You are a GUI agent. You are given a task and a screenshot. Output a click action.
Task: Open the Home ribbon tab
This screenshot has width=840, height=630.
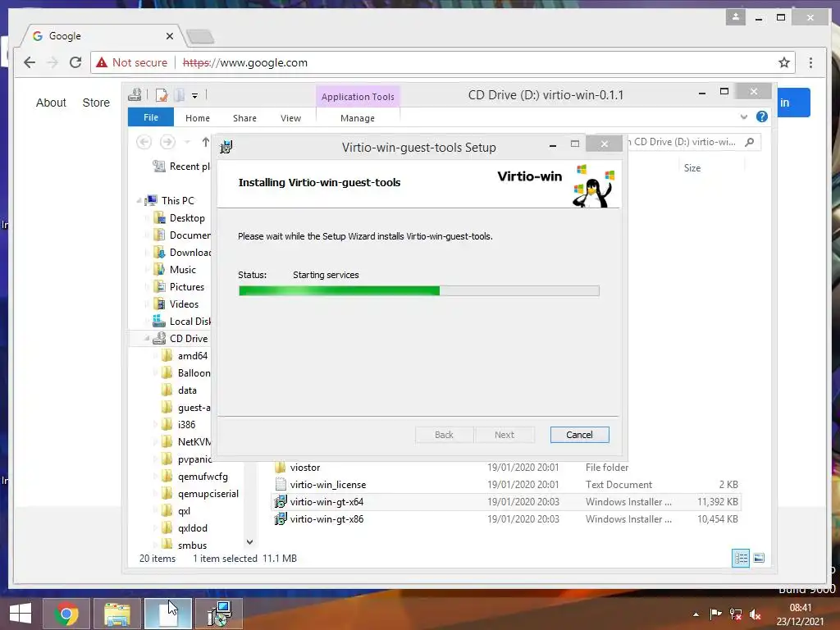pyautogui.click(x=198, y=118)
